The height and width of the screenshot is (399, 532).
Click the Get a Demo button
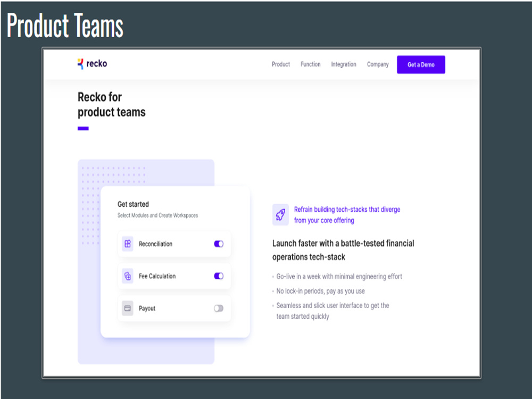tap(421, 64)
